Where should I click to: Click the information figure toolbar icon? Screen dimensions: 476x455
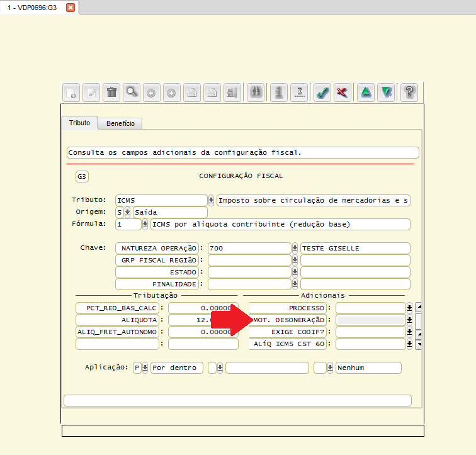(279, 93)
